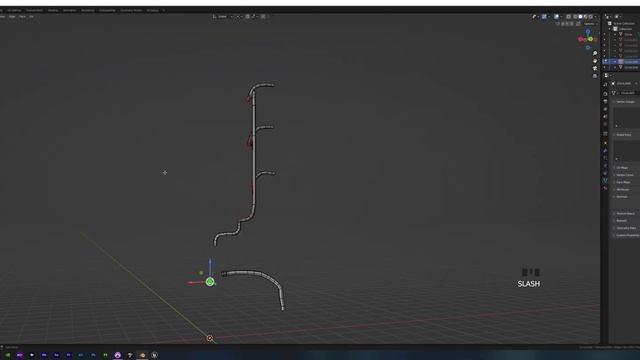The width and height of the screenshot is (640, 360).
Task: Click the zoom magnifier navigation button
Action: (595, 53)
